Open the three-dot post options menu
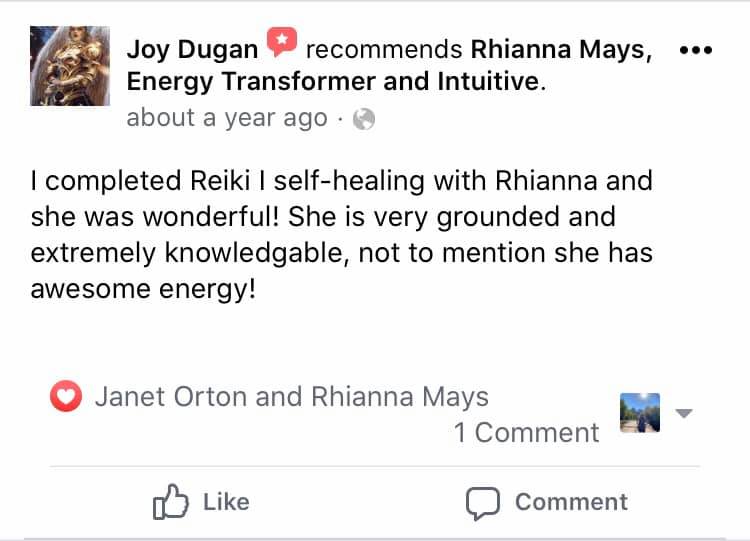750x541 pixels. [x=696, y=50]
